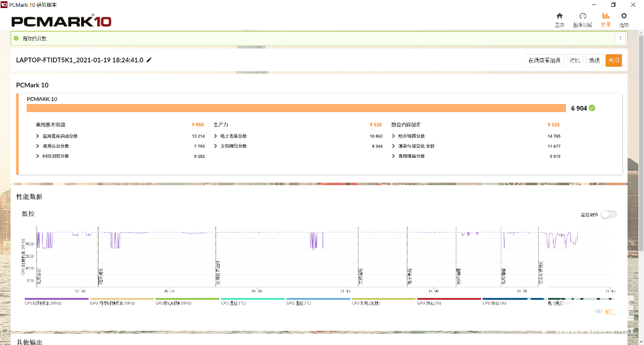Click the green check icon in 有效的分数 banner

point(16,38)
